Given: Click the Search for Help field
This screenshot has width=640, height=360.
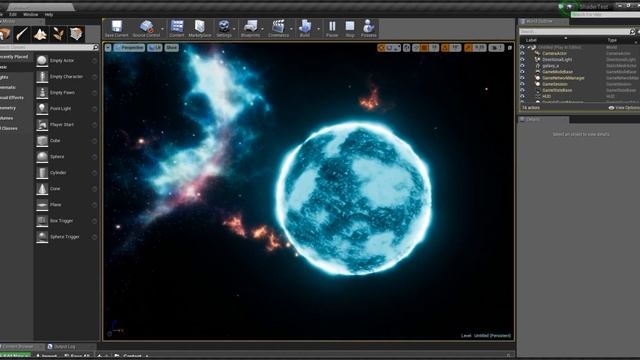Looking at the screenshot, I should click(605, 15).
